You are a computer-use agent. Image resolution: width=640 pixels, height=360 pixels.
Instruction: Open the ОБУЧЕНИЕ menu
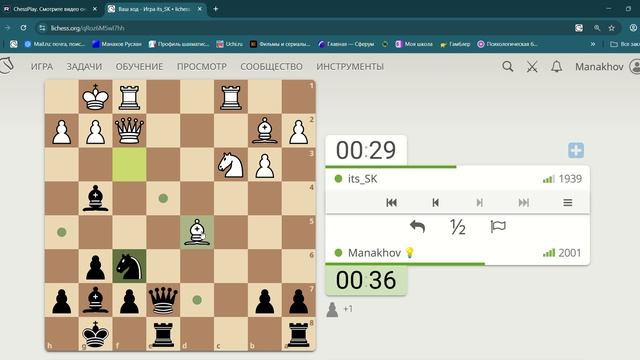(x=139, y=67)
